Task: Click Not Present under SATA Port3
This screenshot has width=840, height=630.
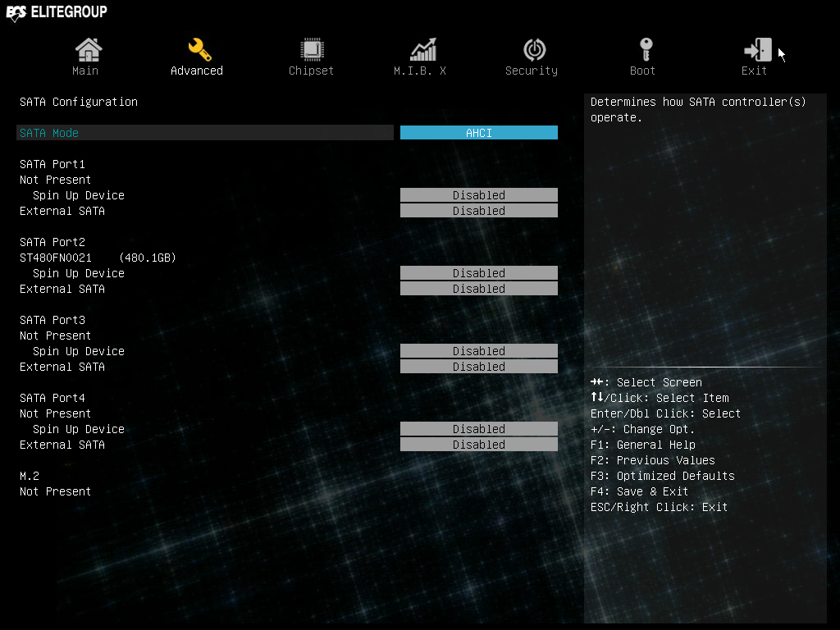Action: coord(55,336)
